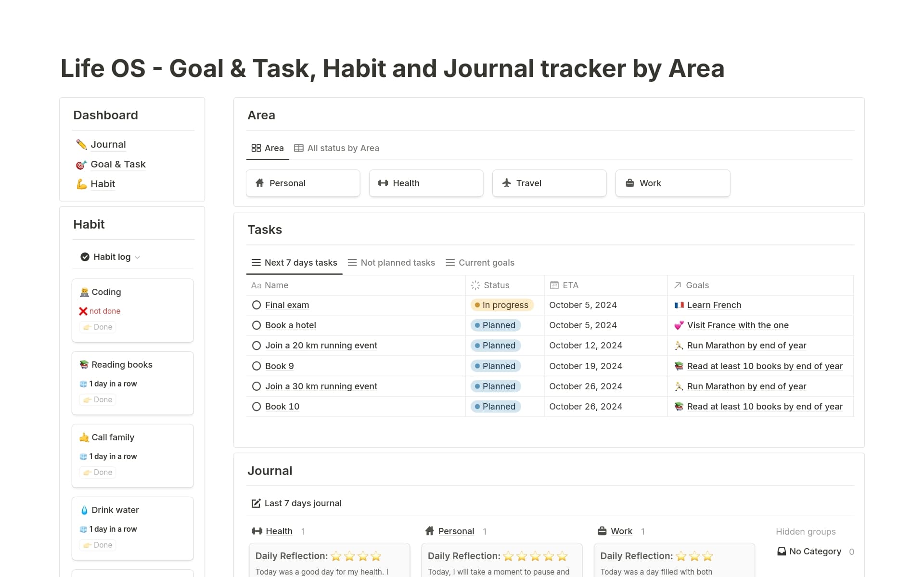Viewport: 924px width, 577px height.
Task: Open the In progress status of Final exam
Action: [x=502, y=305]
